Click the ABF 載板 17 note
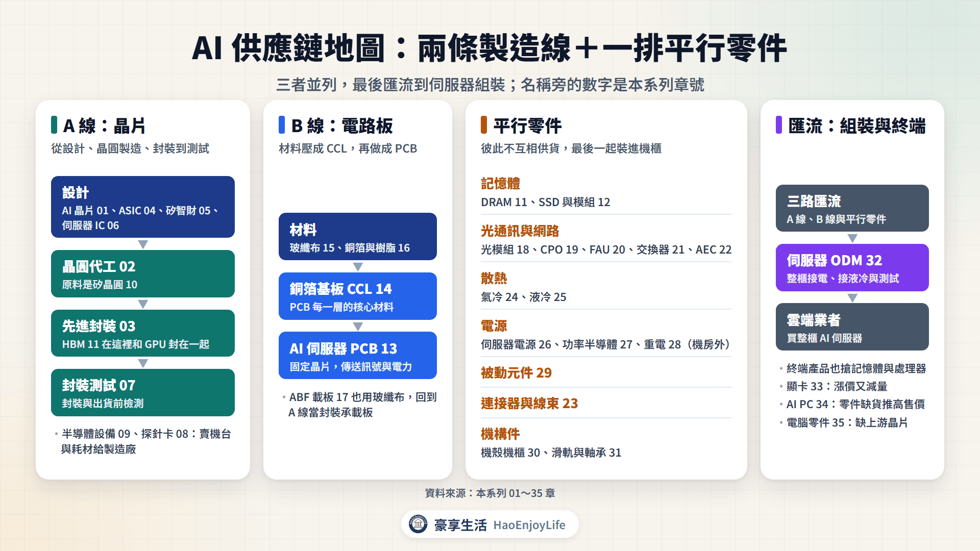980x551 pixels. pos(362,405)
